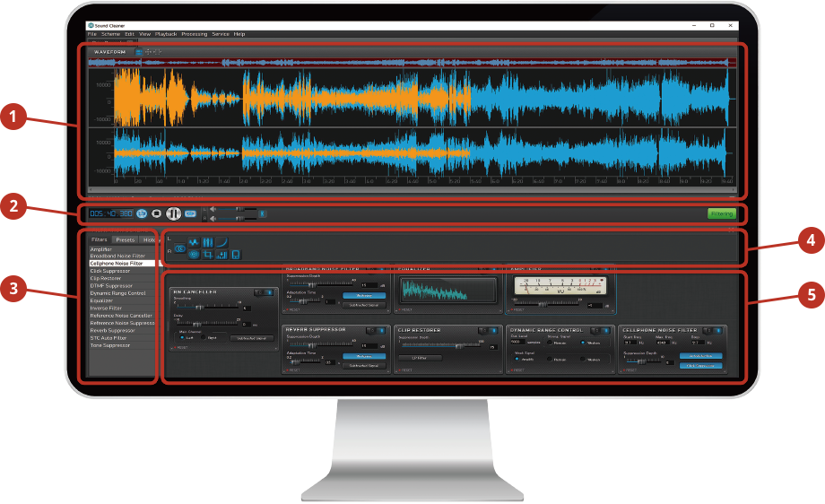The image size is (825, 504).
Task: Click the first view mode icon next to WAVEFORM
Action: (x=139, y=52)
